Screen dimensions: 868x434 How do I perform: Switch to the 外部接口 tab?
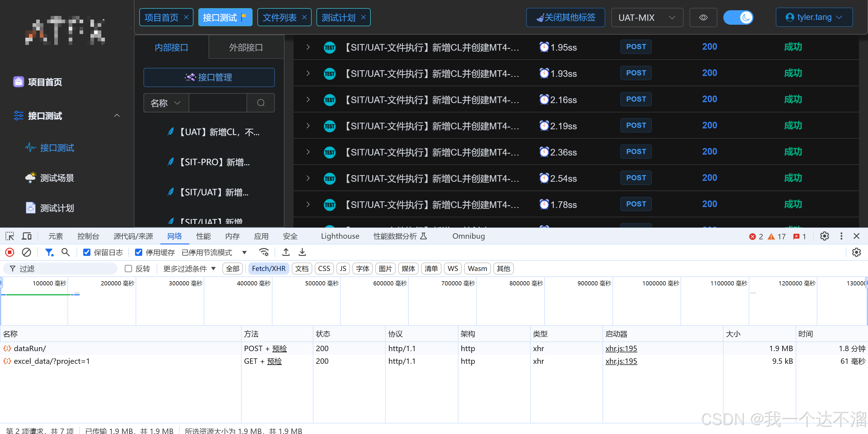click(x=246, y=48)
